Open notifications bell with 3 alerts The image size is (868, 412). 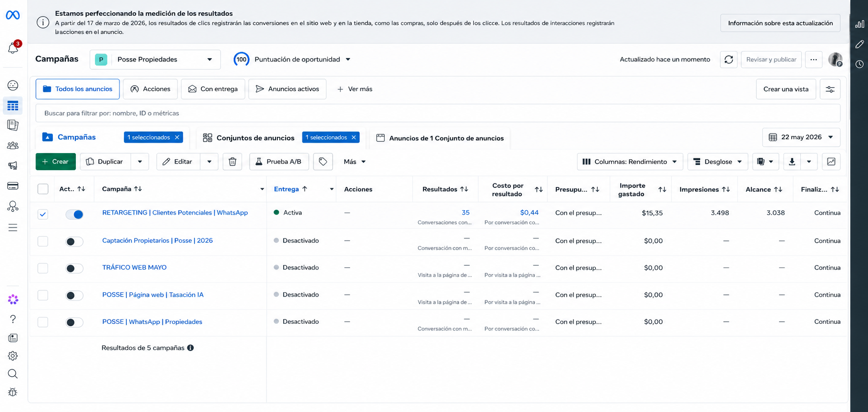pos(13,48)
